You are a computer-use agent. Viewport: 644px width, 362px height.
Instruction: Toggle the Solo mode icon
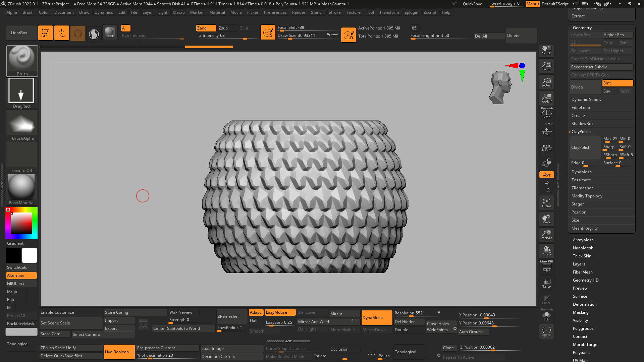click(546, 315)
